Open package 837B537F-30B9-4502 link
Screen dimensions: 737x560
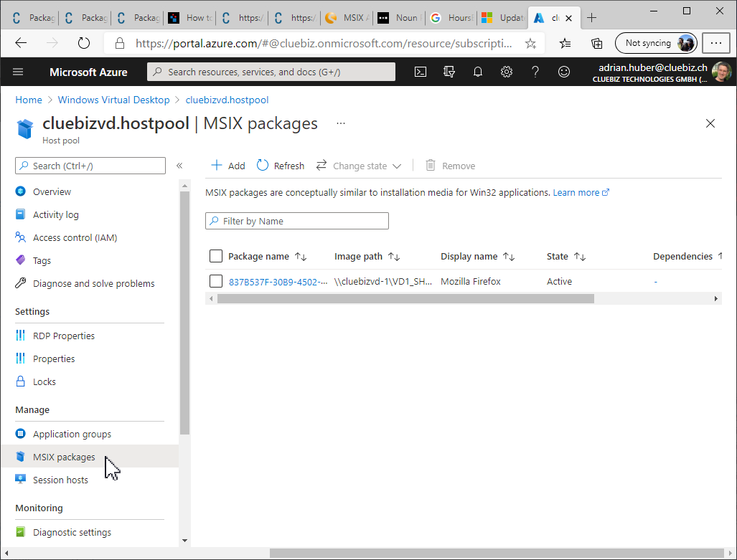click(278, 282)
